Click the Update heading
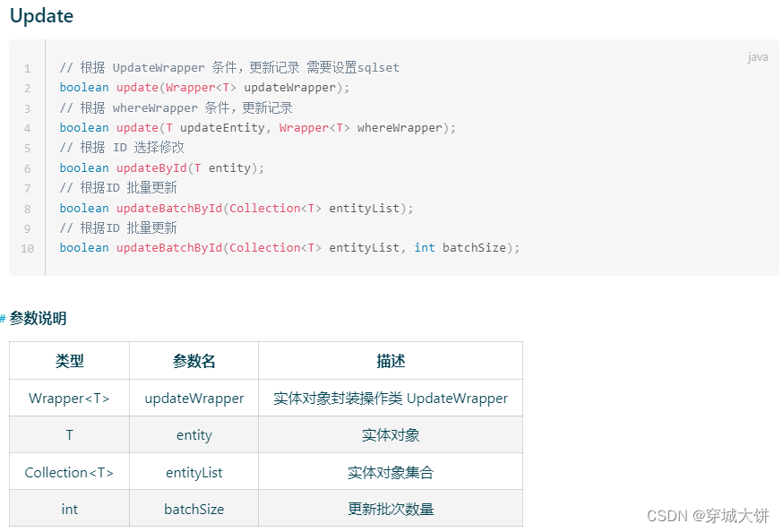 click(41, 16)
